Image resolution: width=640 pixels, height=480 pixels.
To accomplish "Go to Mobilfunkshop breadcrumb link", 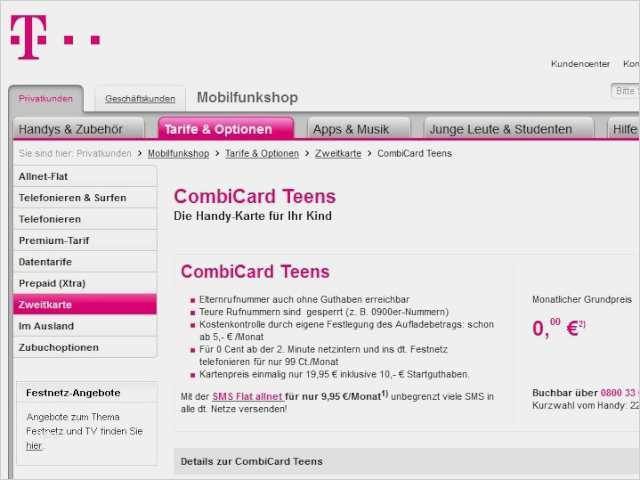I will [x=178, y=153].
